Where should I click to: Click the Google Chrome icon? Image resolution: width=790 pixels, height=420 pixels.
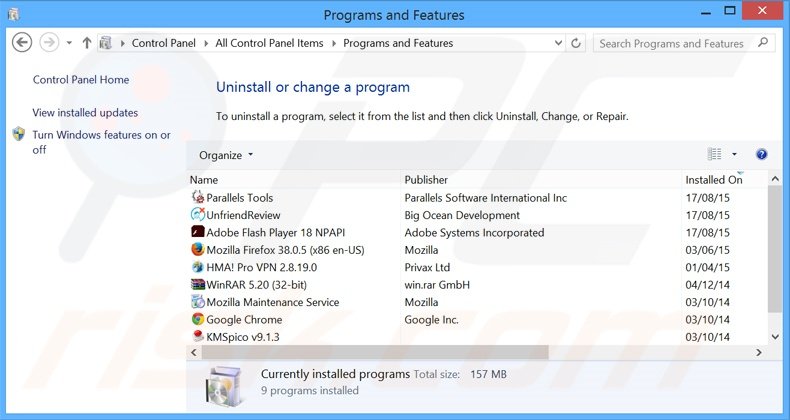click(198, 319)
